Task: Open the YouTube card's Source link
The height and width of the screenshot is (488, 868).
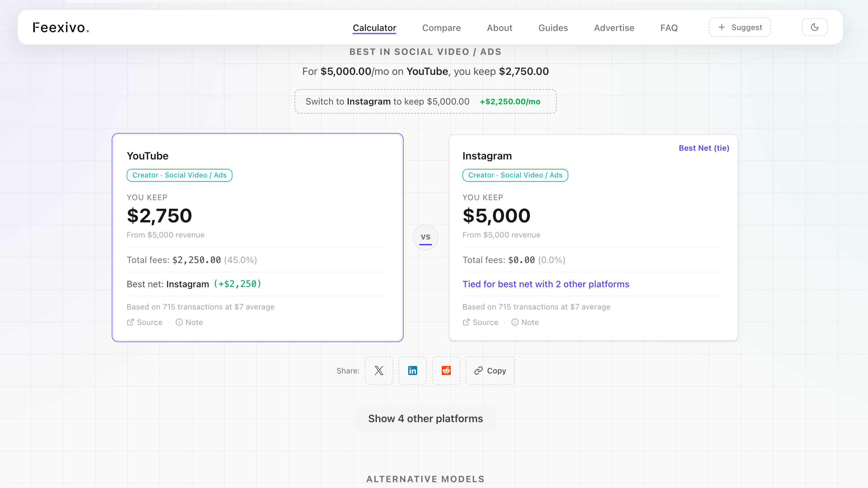Action: point(144,322)
